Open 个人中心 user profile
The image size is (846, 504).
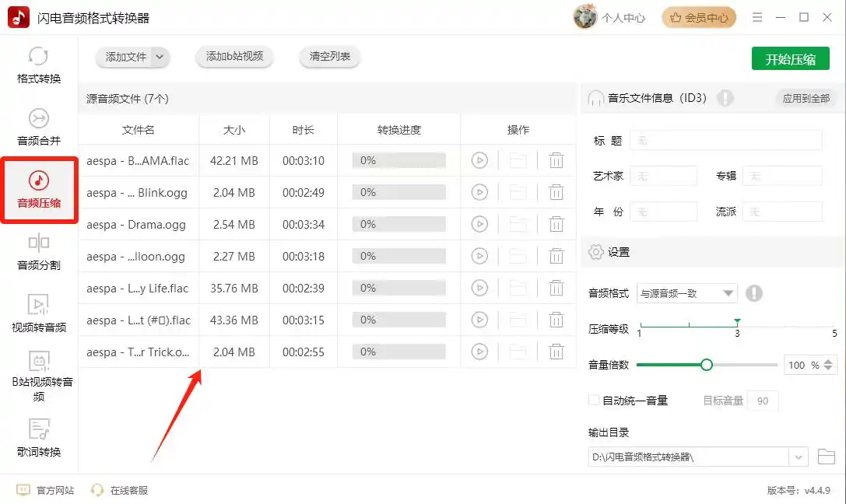coord(610,17)
